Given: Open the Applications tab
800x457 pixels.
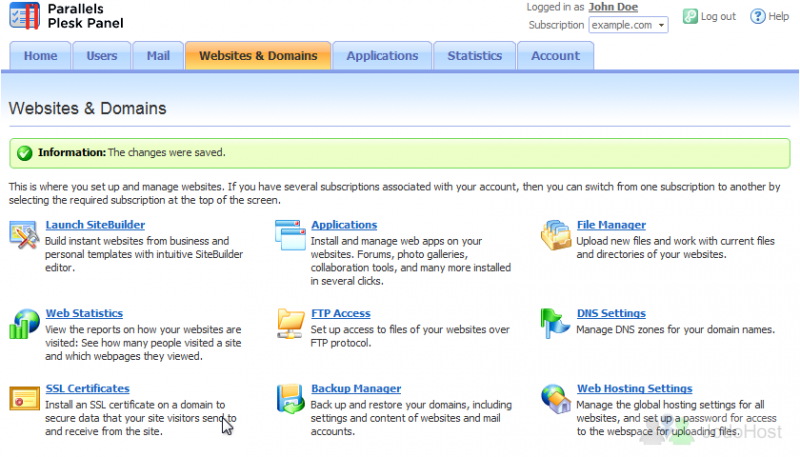Looking at the screenshot, I should pyautogui.click(x=382, y=56).
